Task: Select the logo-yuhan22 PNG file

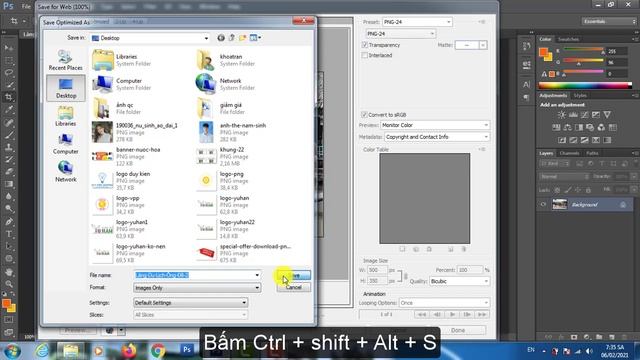Action: [x=226, y=229]
